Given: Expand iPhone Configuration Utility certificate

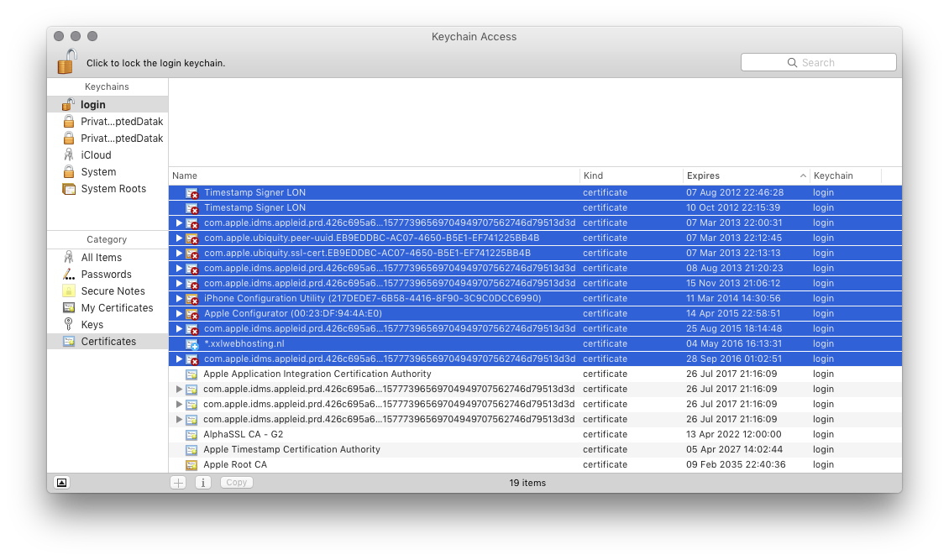Looking at the screenshot, I should 179,298.
